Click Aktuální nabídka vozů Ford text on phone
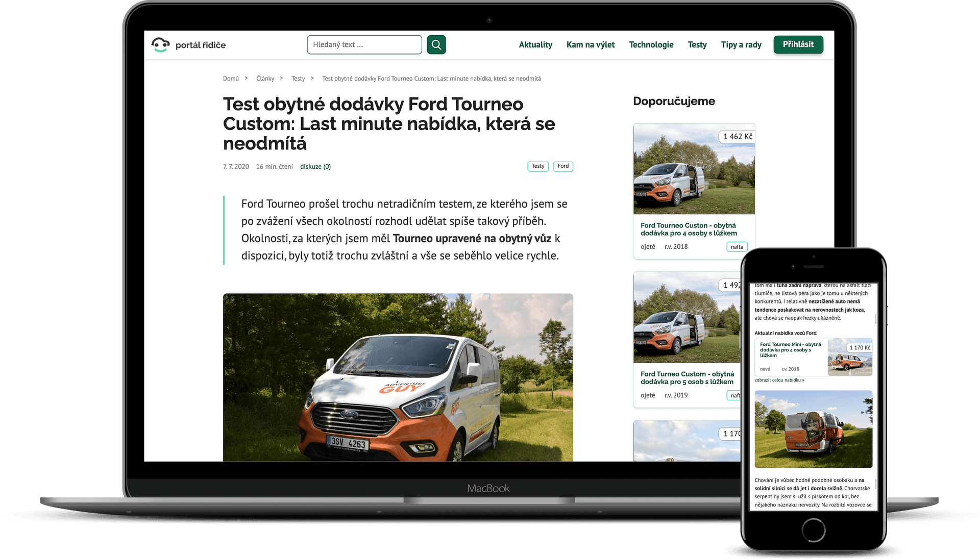This screenshot has width=980, height=560. tap(786, 333)
